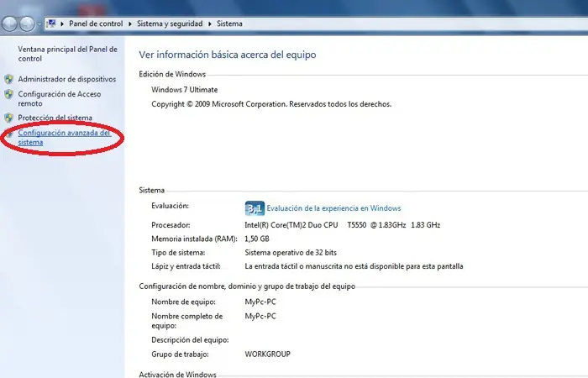The height and width of the screenshot is (378, 588).
Task: Click the Forward navigation arrow button
Action: click(x=27, y=24)
